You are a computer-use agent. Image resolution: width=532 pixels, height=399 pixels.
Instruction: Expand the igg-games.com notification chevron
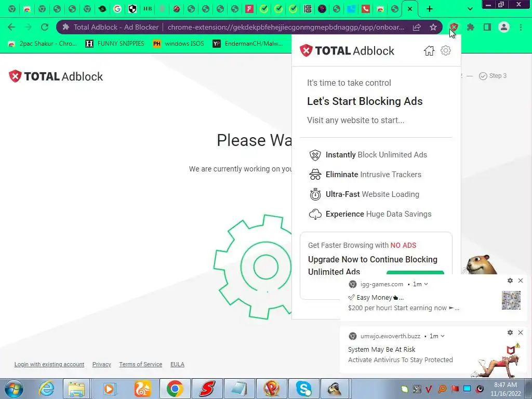tap(426, 284)
